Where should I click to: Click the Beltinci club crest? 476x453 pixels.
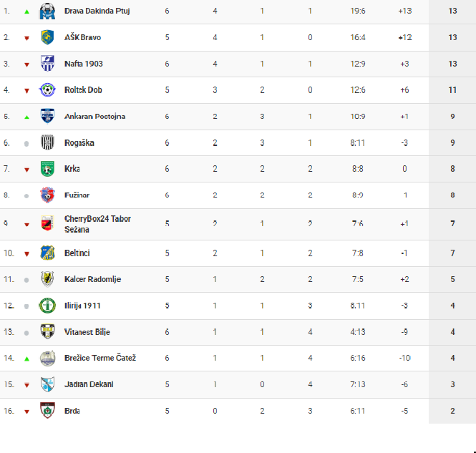47,253
